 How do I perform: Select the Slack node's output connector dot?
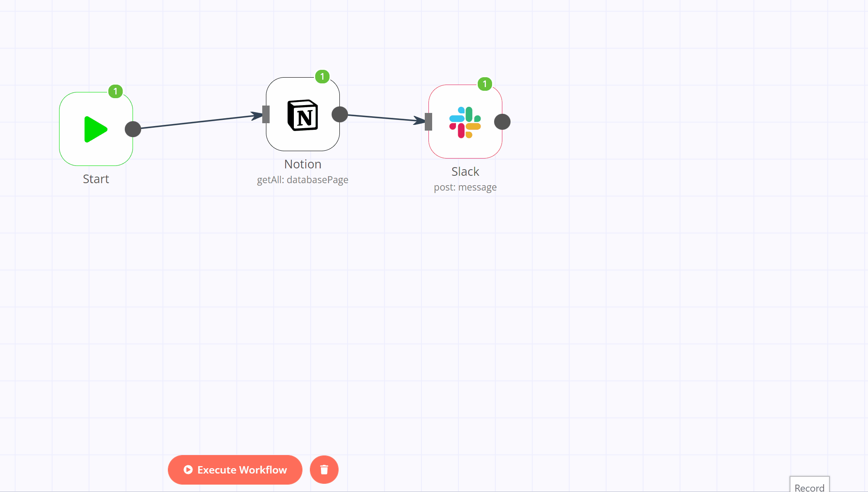(502, 122)
